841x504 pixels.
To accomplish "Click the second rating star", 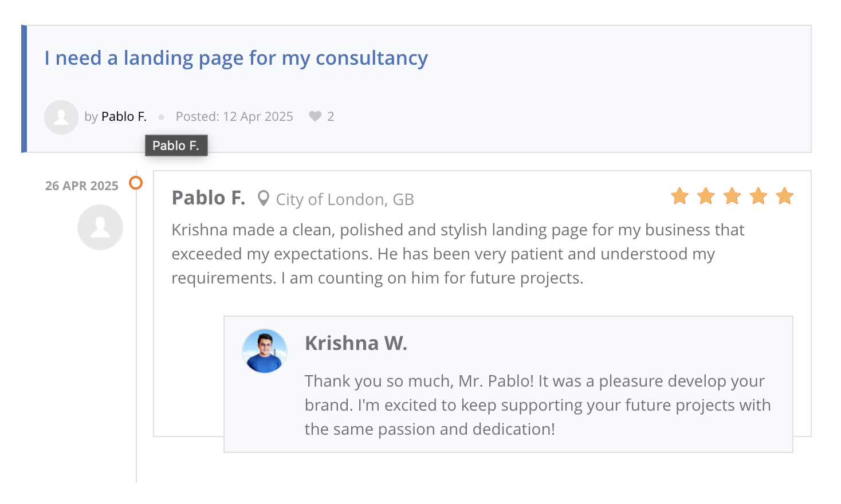I will (x=706, y=196).
